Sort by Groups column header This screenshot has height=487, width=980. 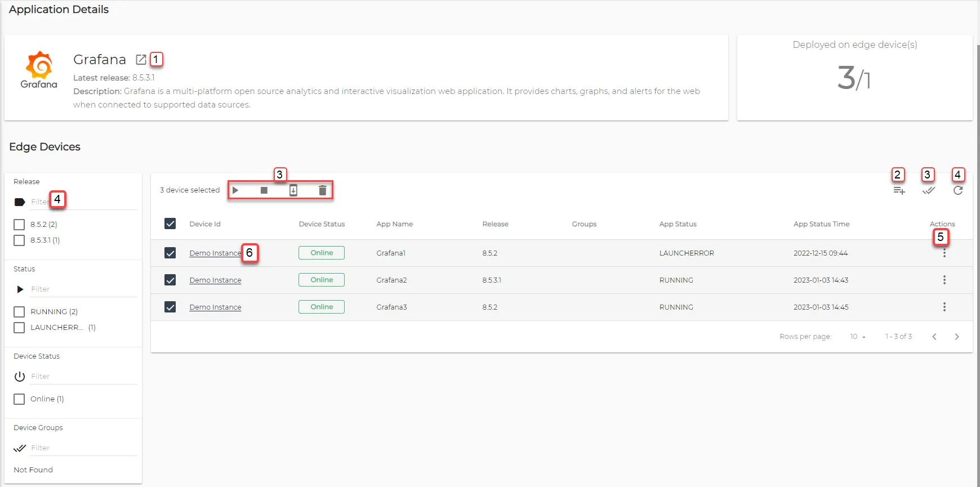[584, 224]
